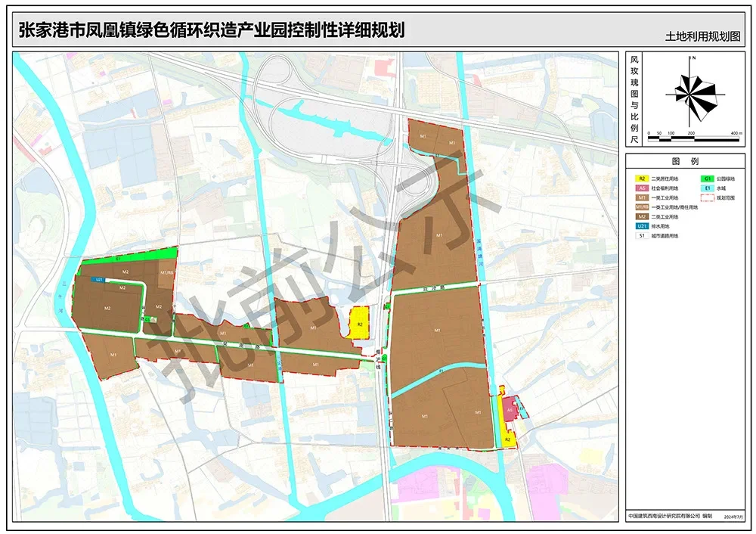Click the blue U21 parcel on the map
756x534 pixels.
[98, 279]
